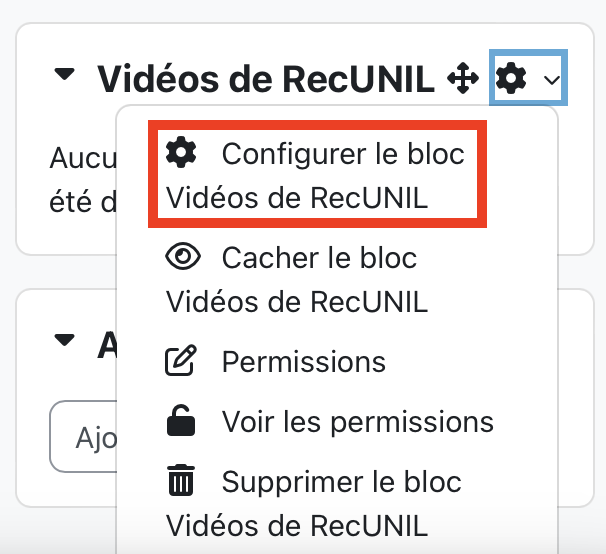Click the open padlock icon in the menu
Viewport: 606px width, 554px height.
point(181,421)
